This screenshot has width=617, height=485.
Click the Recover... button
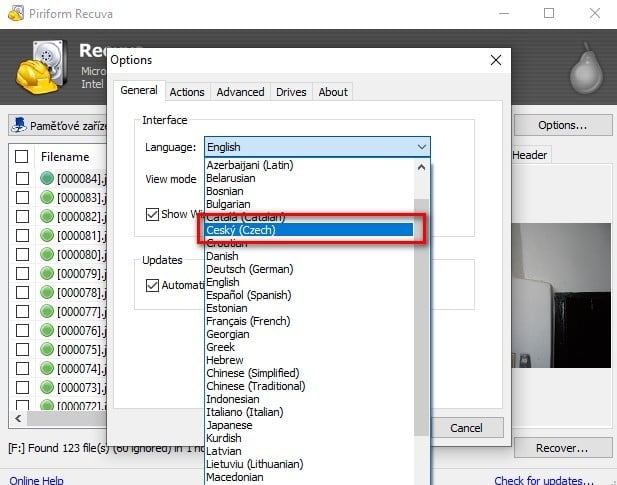(563, 448)
